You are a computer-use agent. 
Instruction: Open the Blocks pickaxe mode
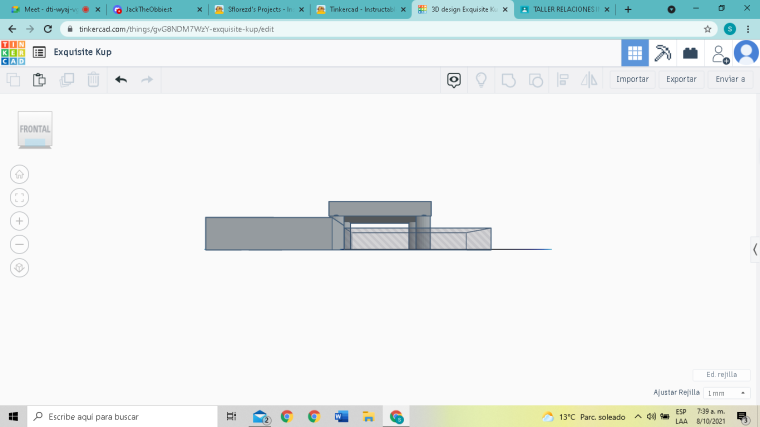click(x=663, y=53)
